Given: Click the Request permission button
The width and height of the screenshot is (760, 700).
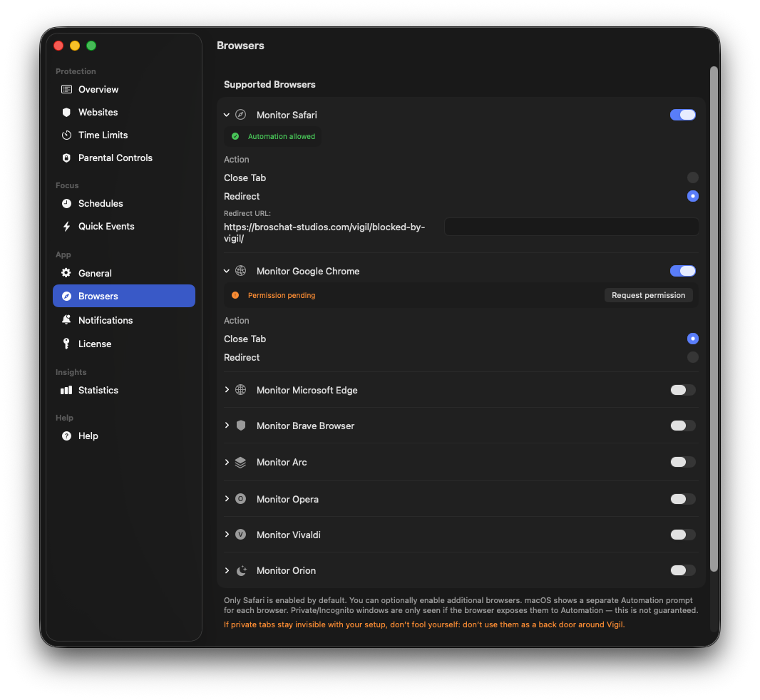Looking at the screenshot, I should pyautogui.click(x=648, y=294).
